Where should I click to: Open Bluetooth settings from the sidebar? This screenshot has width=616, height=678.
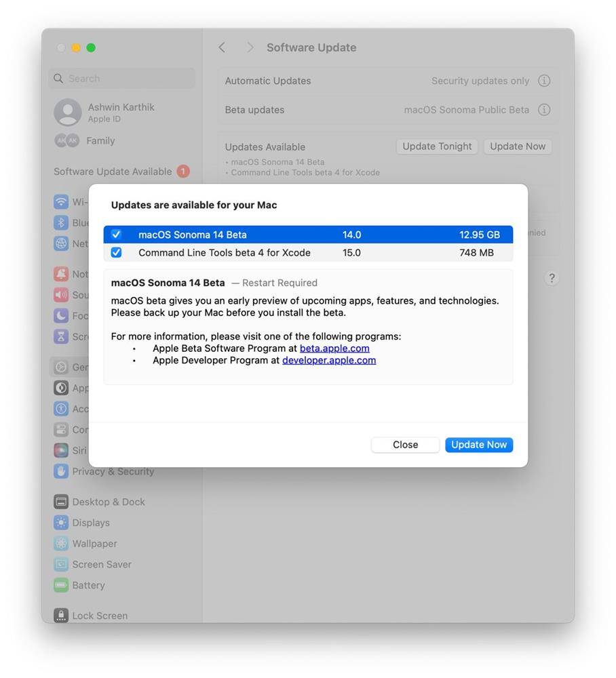click(x=61, y=222)
